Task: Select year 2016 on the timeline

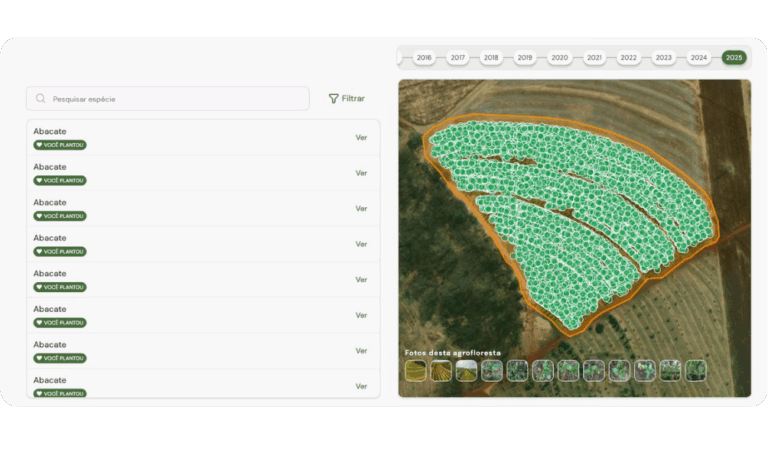Action: (424, 58)
